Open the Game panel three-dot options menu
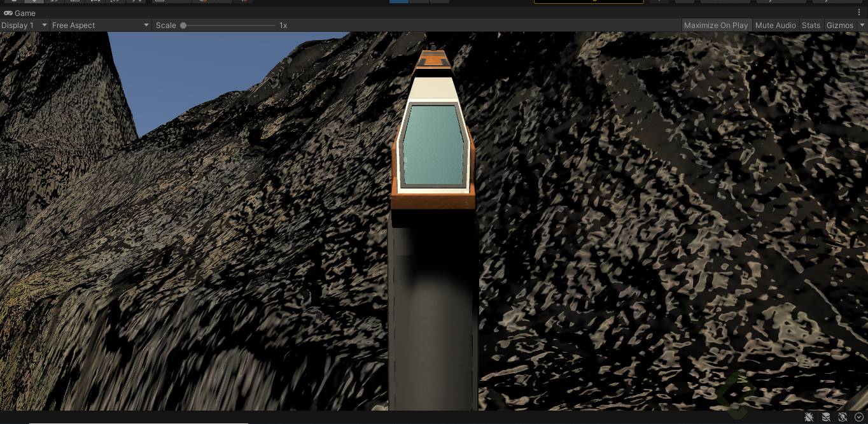Screen dimensions: 868x424 [859, 13]
